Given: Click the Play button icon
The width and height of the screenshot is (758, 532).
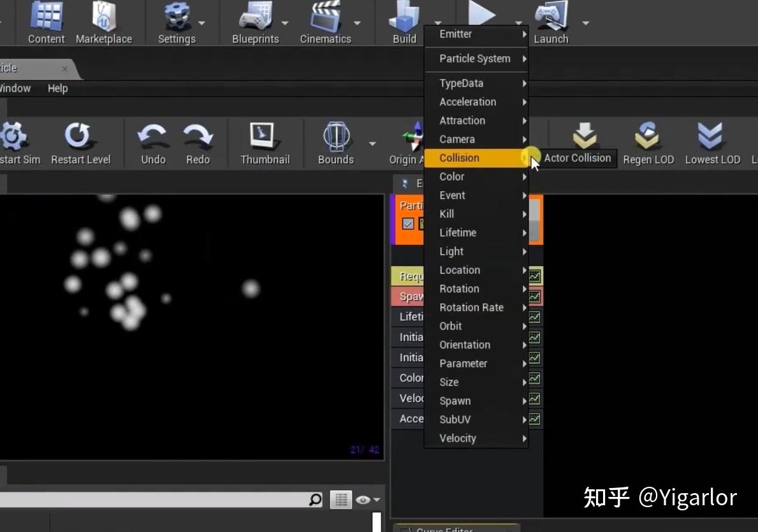Looking at the screenshot, I should tap(481, 13).
